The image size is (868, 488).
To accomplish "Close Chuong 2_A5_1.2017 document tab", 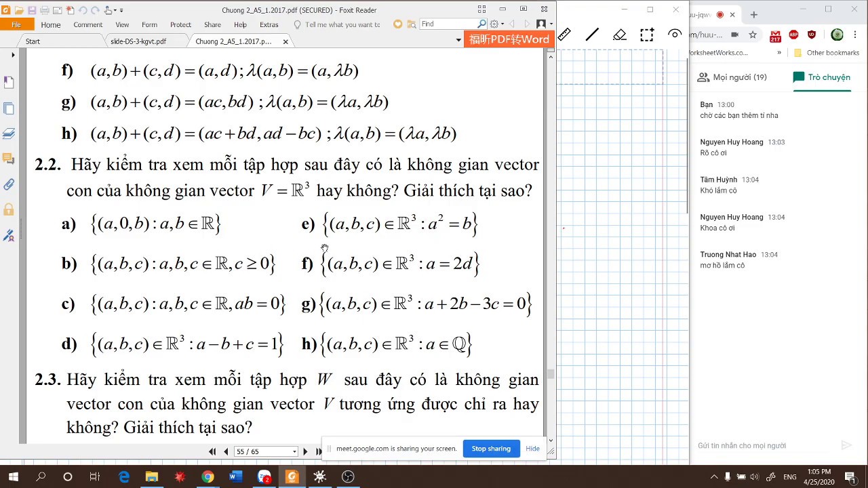I will click(285, 41).
